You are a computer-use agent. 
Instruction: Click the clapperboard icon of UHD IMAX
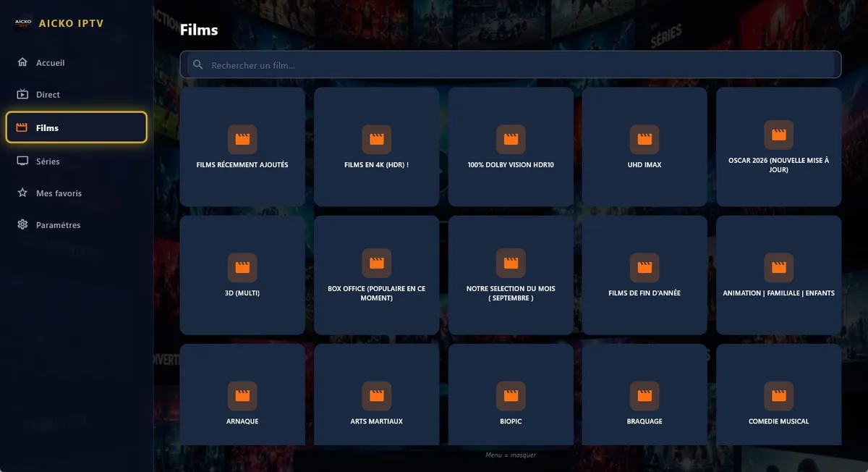coord(644,139)
